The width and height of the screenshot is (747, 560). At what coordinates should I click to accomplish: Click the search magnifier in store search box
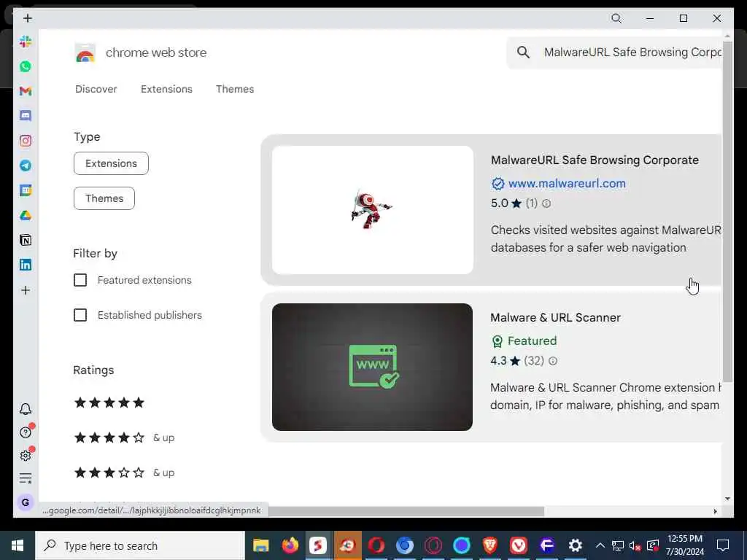click(x=523, y=52)
